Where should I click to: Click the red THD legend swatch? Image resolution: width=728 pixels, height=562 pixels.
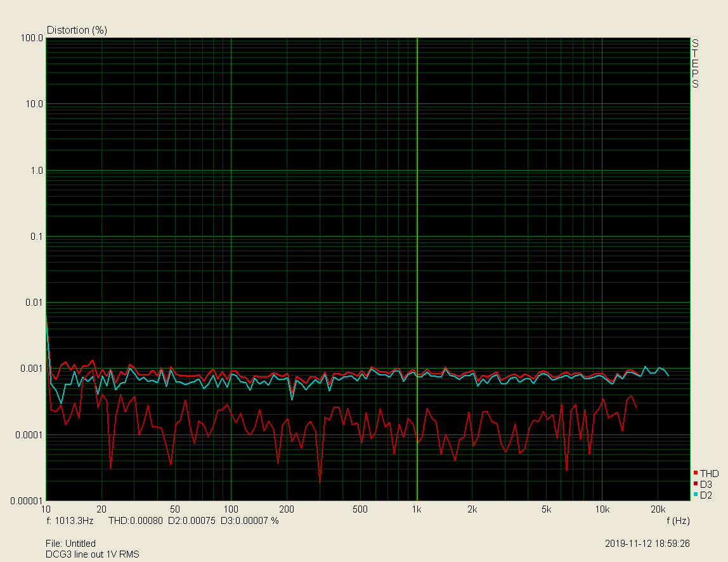point(696,473)
